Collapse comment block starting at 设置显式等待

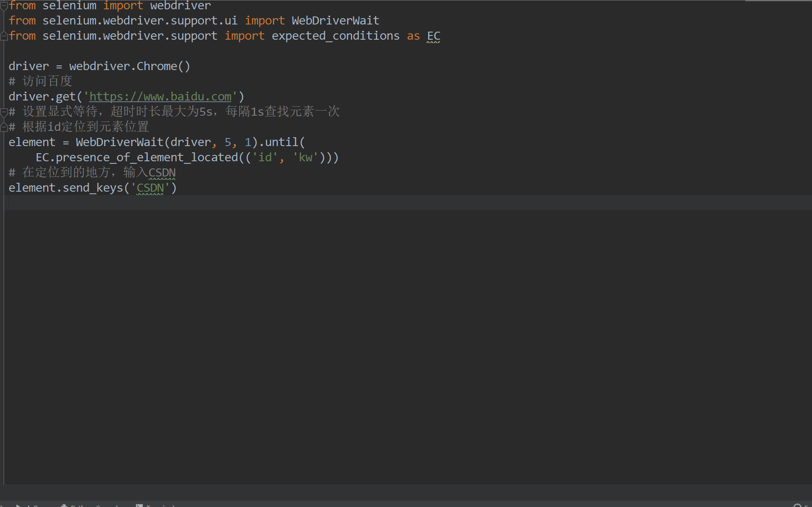[x=4, y=112]
